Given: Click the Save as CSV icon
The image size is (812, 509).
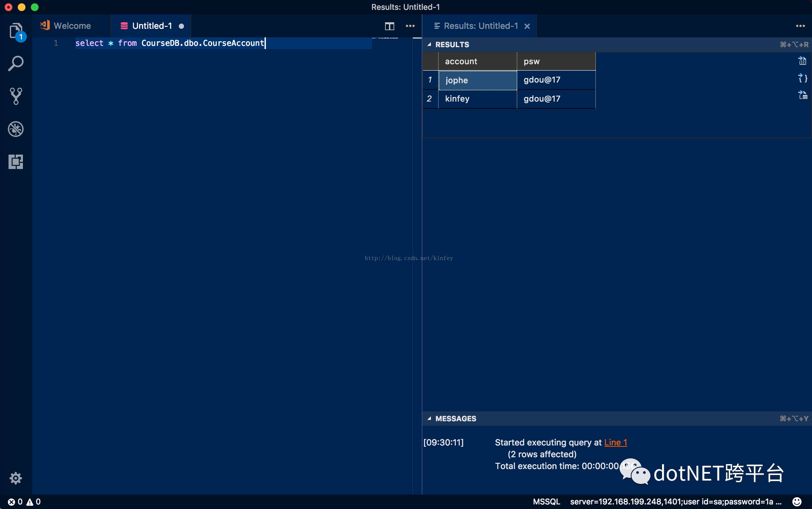Looking at the screenshot, I should (802, 61).
